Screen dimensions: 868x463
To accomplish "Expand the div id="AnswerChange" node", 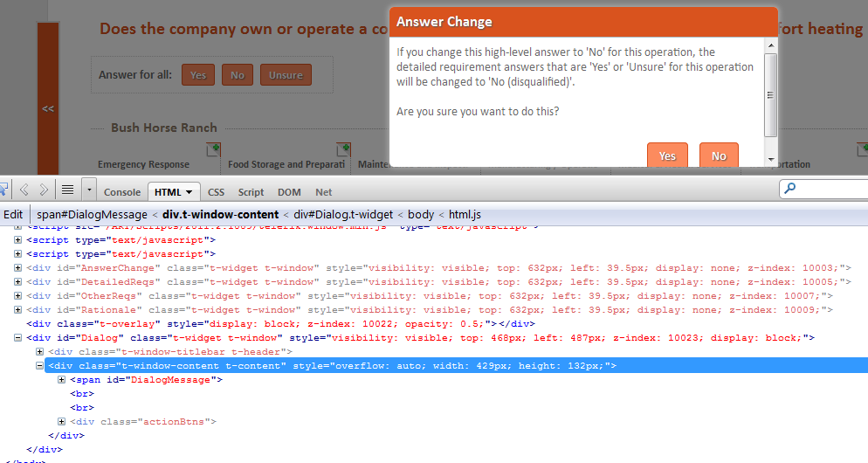I will click(17, 267).
